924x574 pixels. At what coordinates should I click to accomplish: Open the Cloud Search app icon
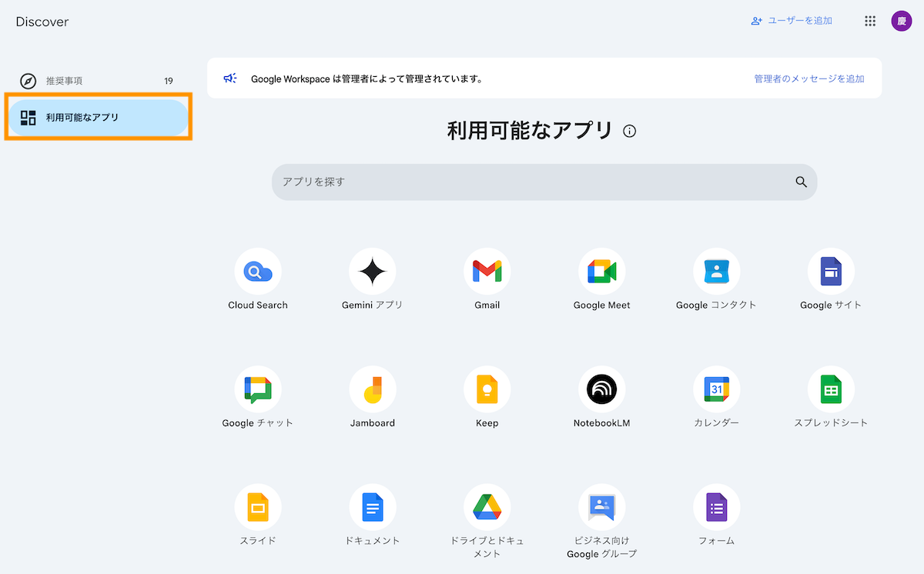tap(258, 272)
